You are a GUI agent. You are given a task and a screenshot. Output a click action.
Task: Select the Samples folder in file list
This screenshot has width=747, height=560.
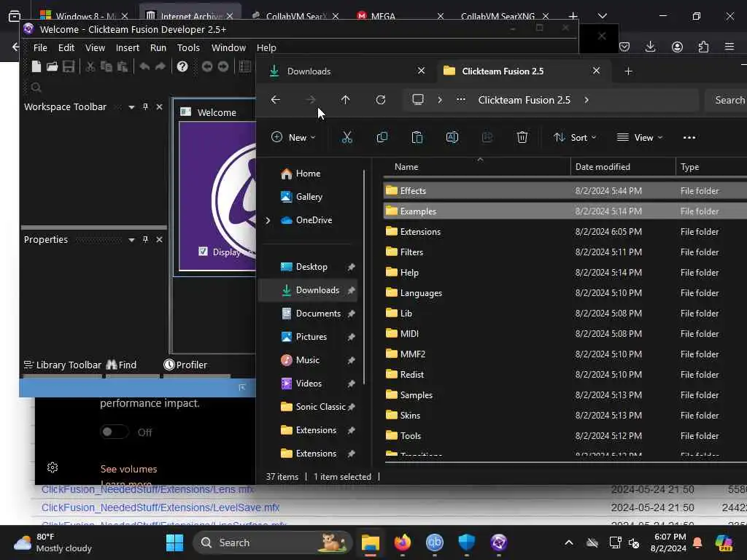pos(565,395)
